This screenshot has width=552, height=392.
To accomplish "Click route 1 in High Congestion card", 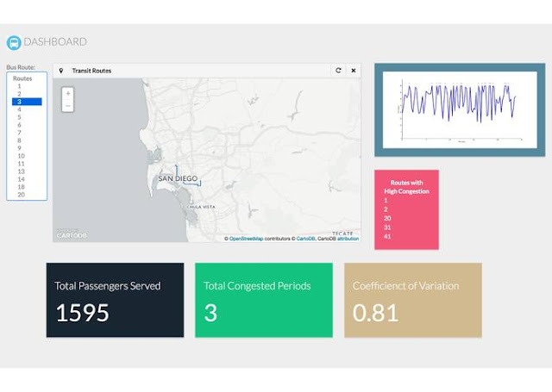I will 386,201.
